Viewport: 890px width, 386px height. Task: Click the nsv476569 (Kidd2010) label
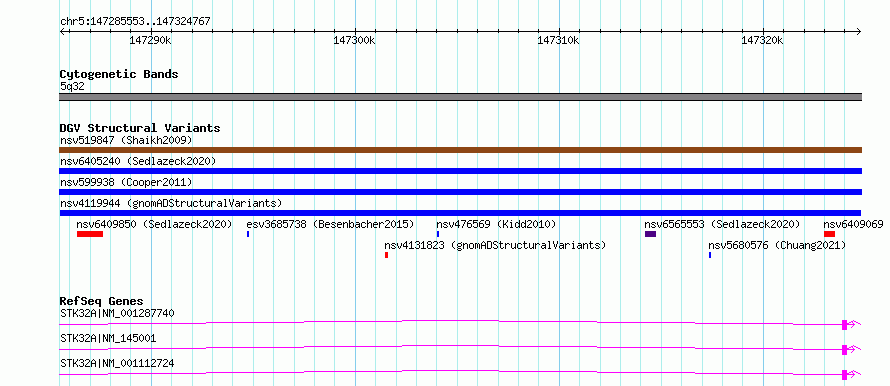(496, 224)
